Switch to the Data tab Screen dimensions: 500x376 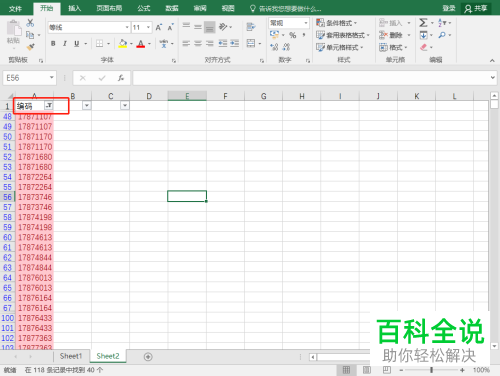point(172,8)
